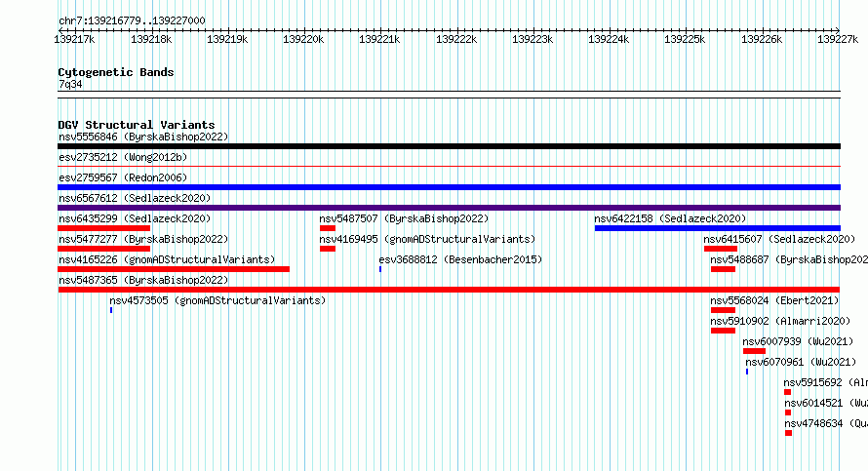
Task: Click the nsv6435299 (Sedlazeck2020) label
Action: 135,218
